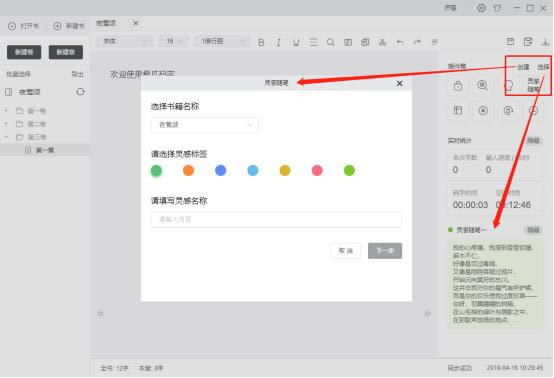Click the refresh icon beside the book title
The height and width of the screenshot is (378, 554).
(81, 92)
